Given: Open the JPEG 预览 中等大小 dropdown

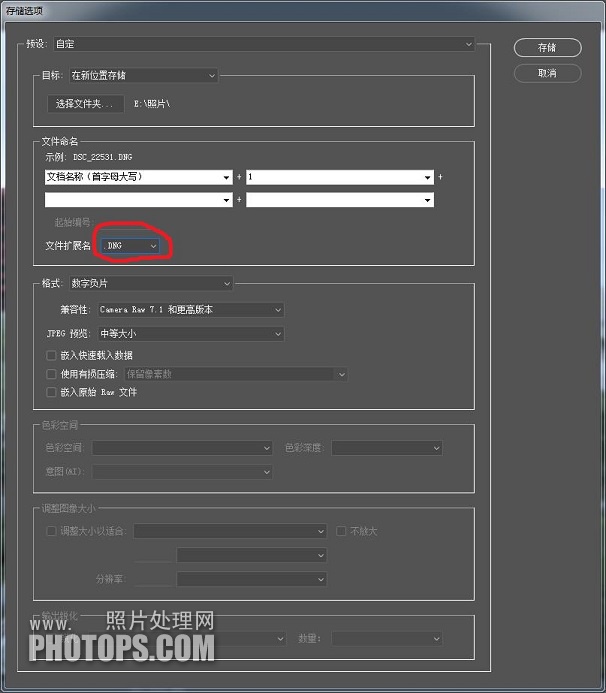Looking at the screenshot, I should [191, 334].
